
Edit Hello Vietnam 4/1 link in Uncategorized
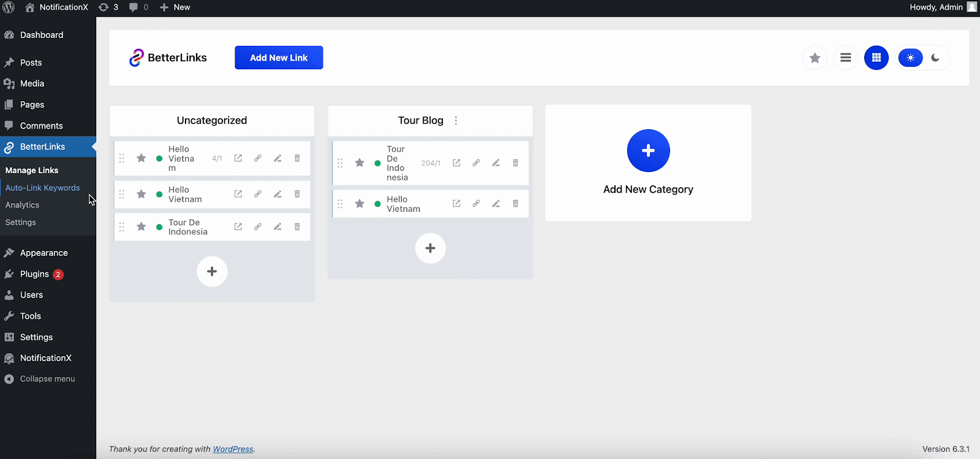tap(277, 158)
